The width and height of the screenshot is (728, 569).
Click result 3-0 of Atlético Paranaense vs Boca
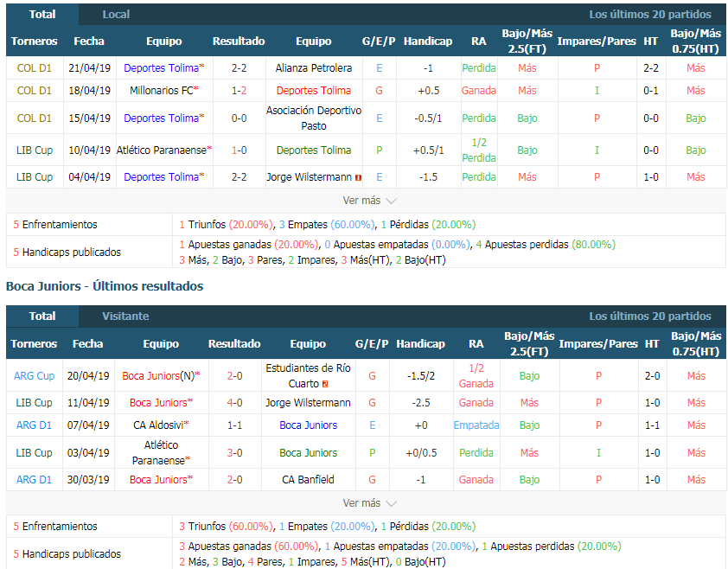click(234, 452)
